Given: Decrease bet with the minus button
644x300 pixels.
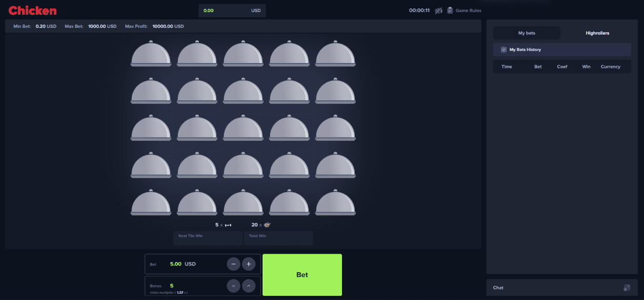Looking at the screenshot, I should pyautogui.click(x=234, y=264).
